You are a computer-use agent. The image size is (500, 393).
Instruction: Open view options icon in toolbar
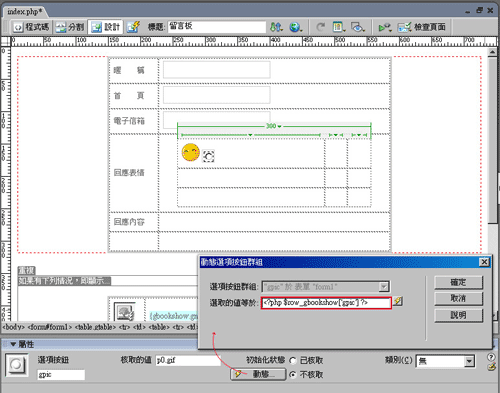tap(339, 27)
